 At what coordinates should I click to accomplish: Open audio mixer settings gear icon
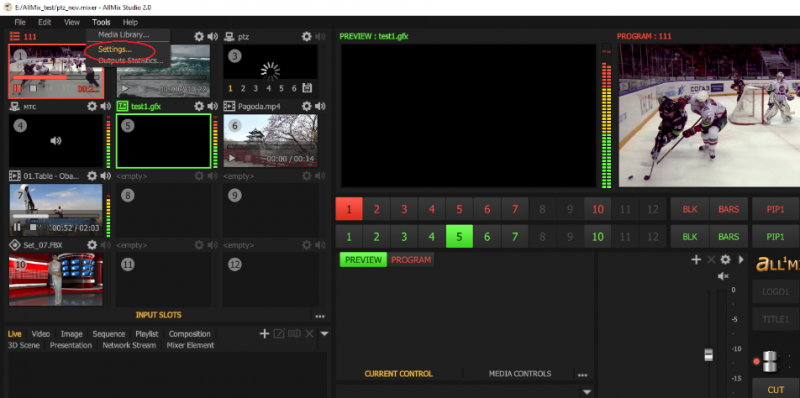pyautogui.click(x=725, y=260)
